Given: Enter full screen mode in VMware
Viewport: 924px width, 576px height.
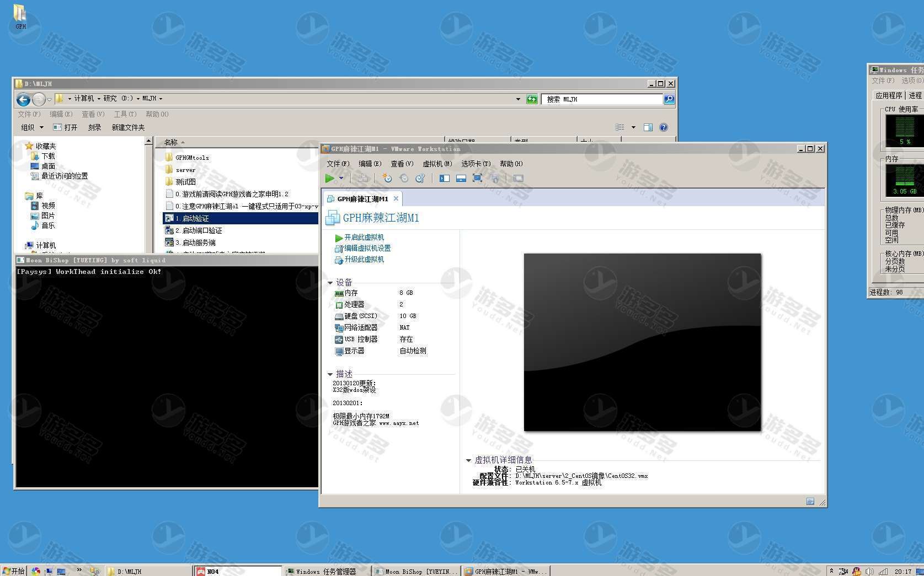Looking at the screenshot, I should 478,178.
